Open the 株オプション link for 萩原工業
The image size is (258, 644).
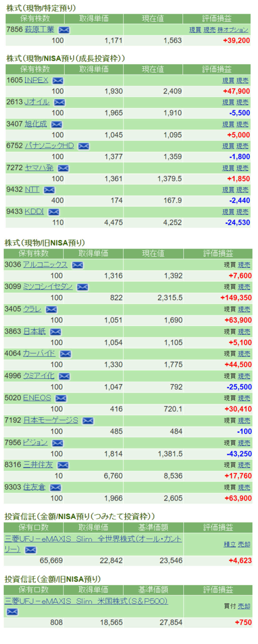(x=233, y=30)
